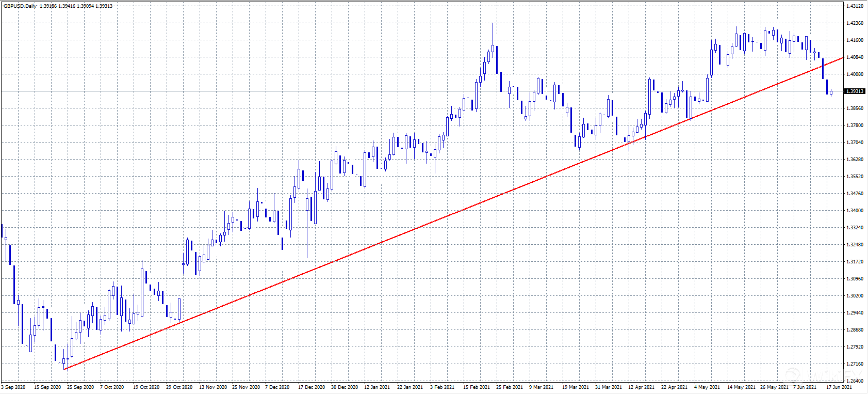
Task: Click the 19 Mar 2021 date label
Action: tap(575, 387)
